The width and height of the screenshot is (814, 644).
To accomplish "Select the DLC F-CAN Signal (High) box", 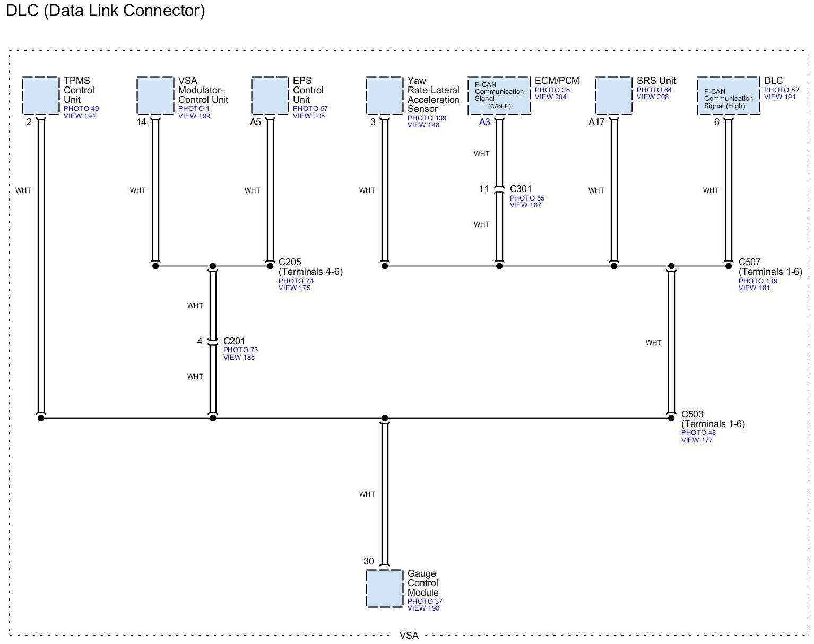I will coord(728,95).
